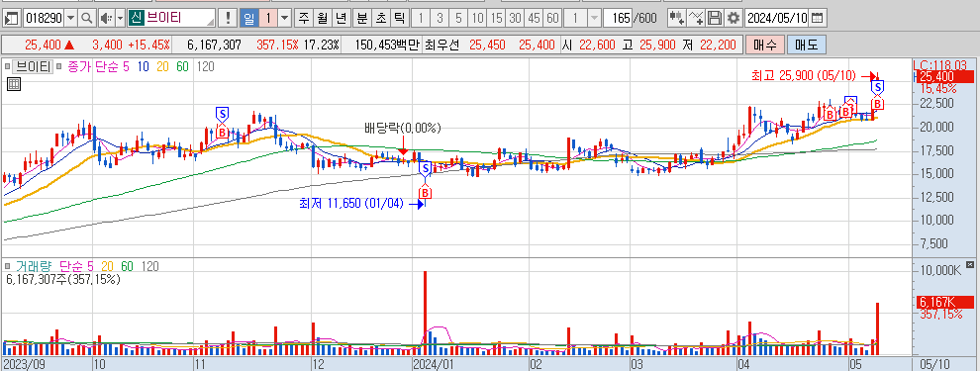Viewport: 980px width, 371px height.
Task: Click the 종가 단순 legend label
Action: [x=92, y=66]
